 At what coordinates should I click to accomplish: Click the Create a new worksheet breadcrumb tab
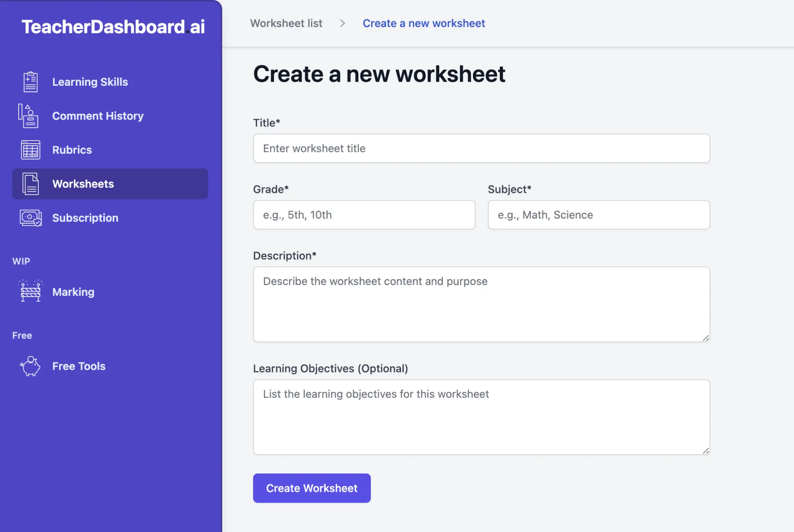coord(424,23)
